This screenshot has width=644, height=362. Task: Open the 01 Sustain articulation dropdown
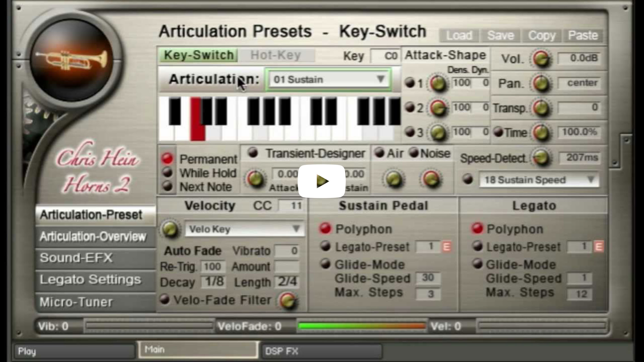[329, 79]
